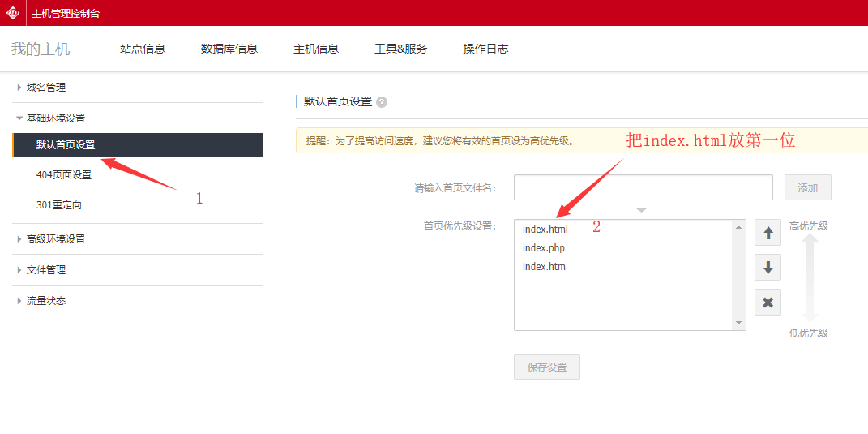Screen dimensions: 868x434
Task: Select index.php in the priority list
Action: click(544, 248)
